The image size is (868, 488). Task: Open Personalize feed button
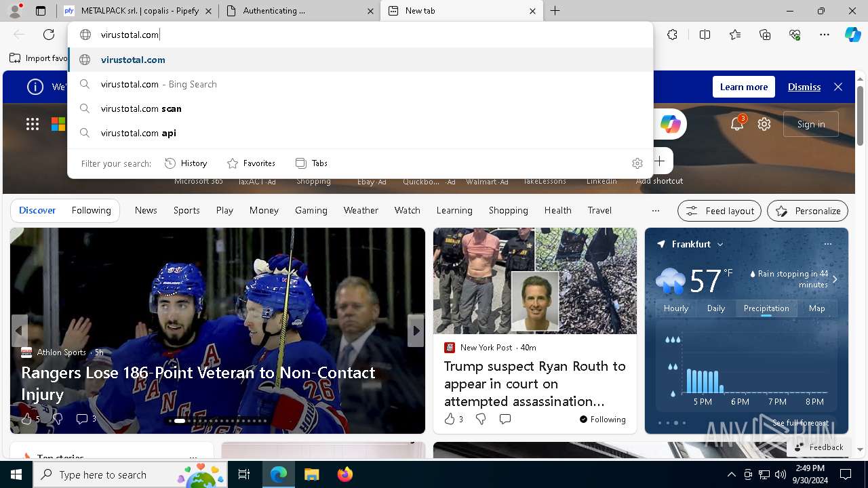coord(808,211)
